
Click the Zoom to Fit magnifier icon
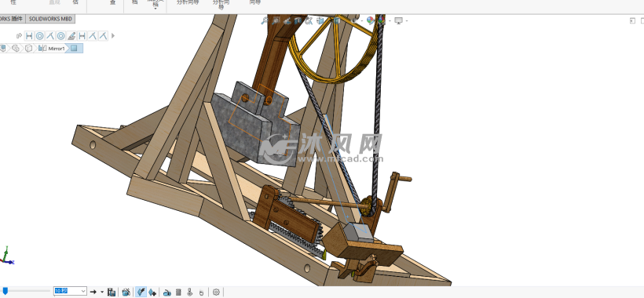coord(265,20)
